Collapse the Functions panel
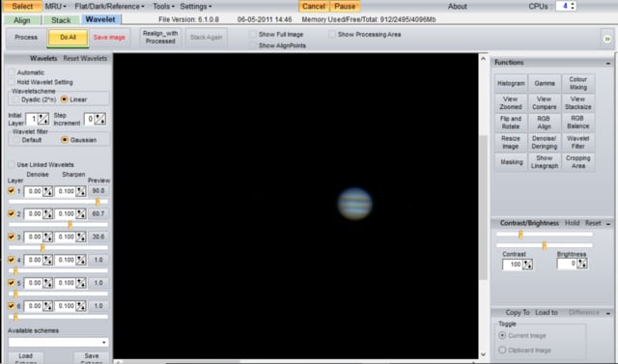The width and height of the screenshot is (618, 364). point(608,63)
